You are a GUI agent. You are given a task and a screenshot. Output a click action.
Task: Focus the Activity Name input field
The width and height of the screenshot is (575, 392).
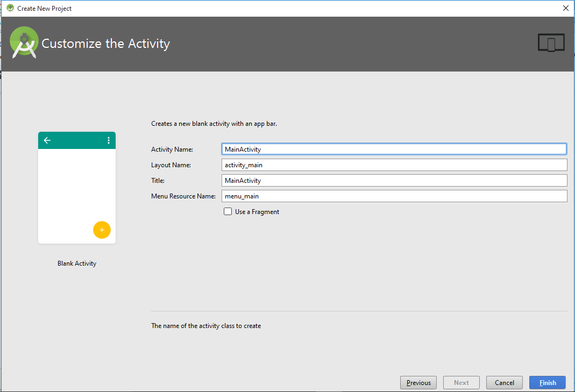(x=394, y=149)
